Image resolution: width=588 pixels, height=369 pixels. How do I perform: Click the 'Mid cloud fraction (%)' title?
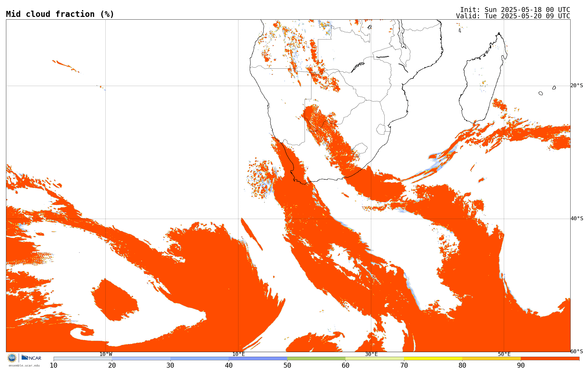click(x=60, y=14)
